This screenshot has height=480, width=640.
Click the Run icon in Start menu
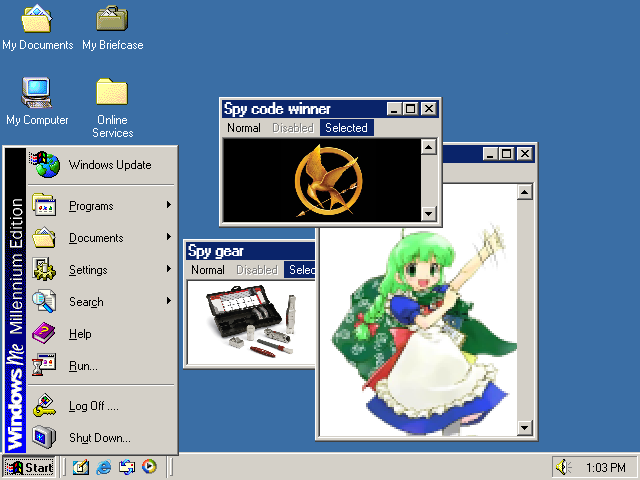pyautogui.click(x=44, y=365)
